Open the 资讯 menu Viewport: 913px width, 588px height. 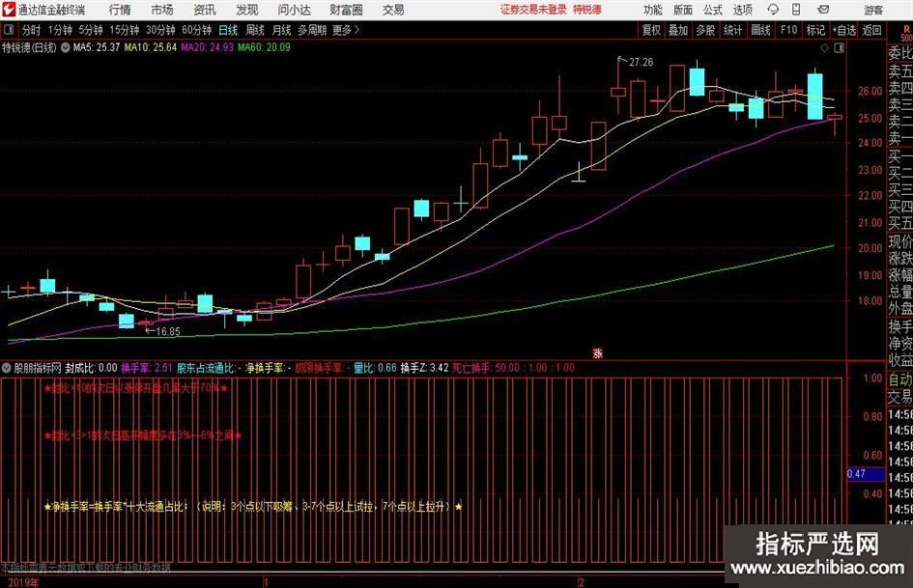(x=205, y=10)
